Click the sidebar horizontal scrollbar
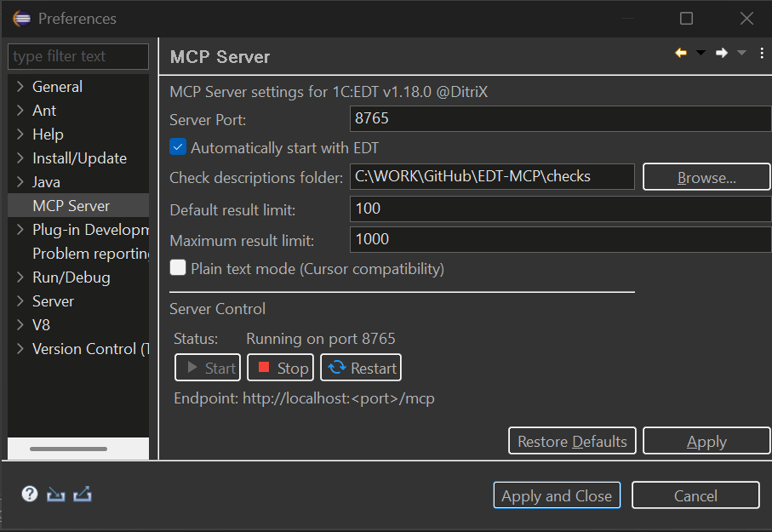The image size is (772, 532). click(x=68, y=448)
